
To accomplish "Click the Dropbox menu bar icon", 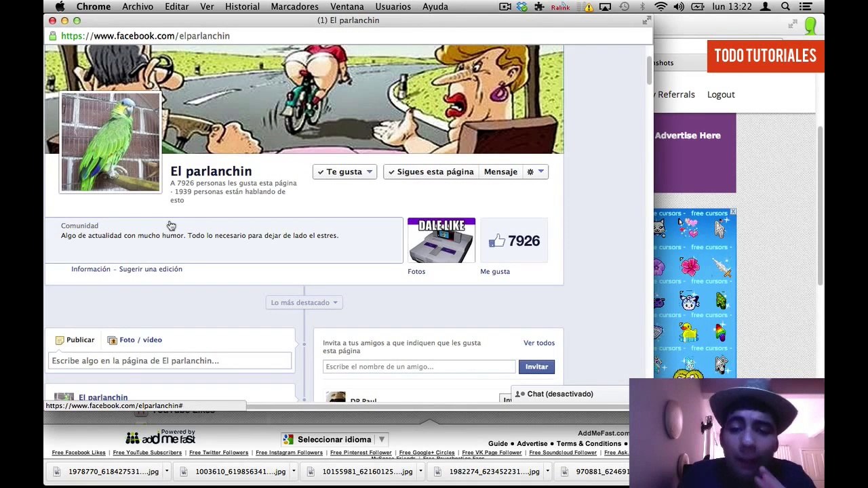I will coord(521,7).
